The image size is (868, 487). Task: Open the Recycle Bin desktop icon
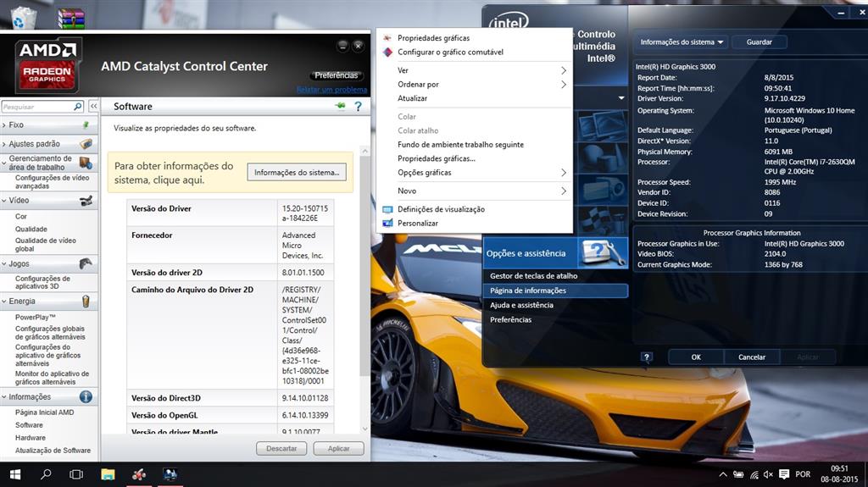pyautogui.click(x=23, y=18)
